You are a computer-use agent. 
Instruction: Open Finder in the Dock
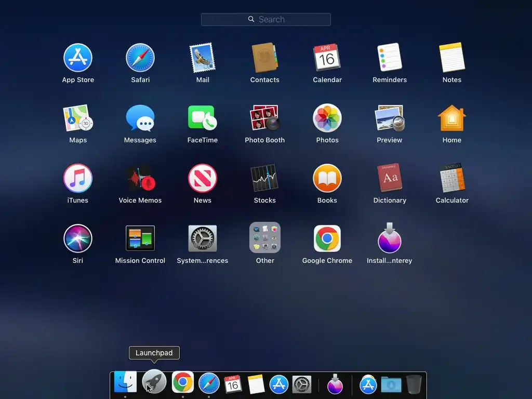[x=125, y=382]
